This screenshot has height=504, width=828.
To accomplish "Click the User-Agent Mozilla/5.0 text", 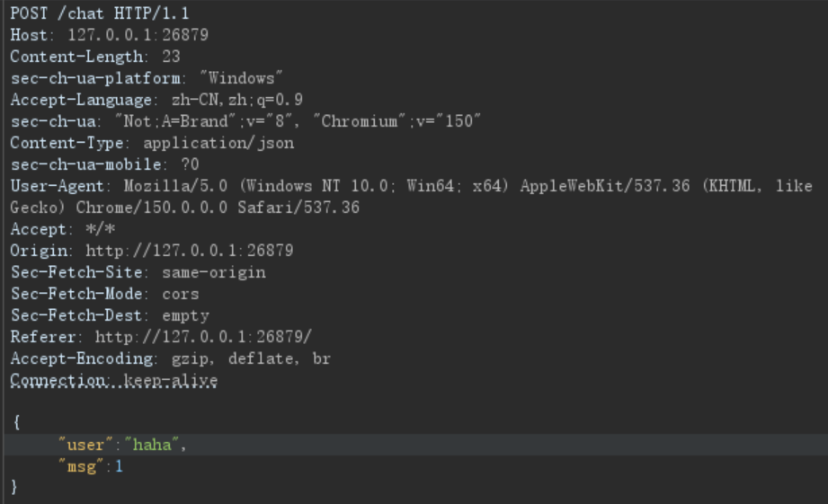I will coord(175,186).
